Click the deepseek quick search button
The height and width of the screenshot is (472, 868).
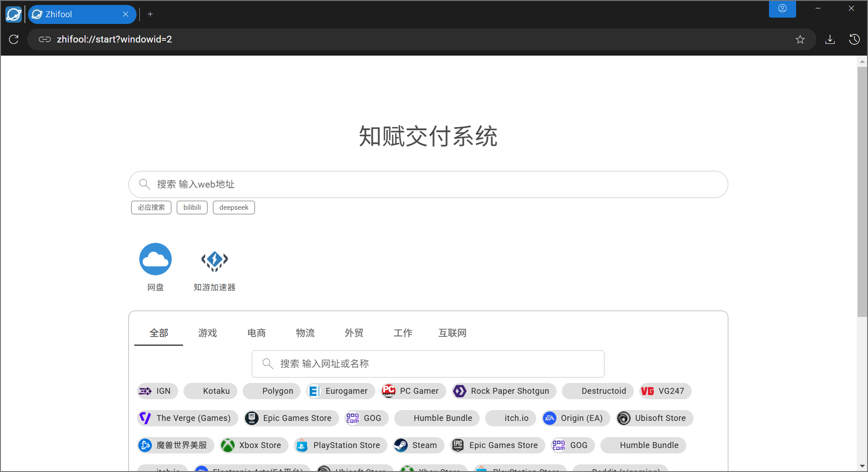pos(234,208)
